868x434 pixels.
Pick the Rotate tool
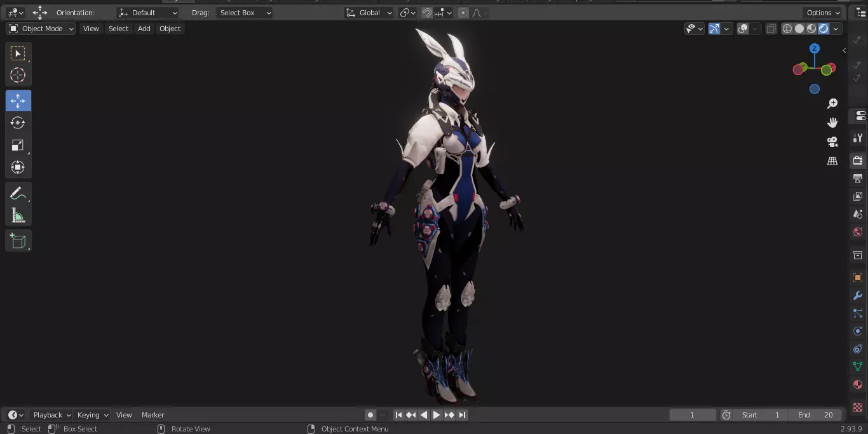[x=18, y=123]
